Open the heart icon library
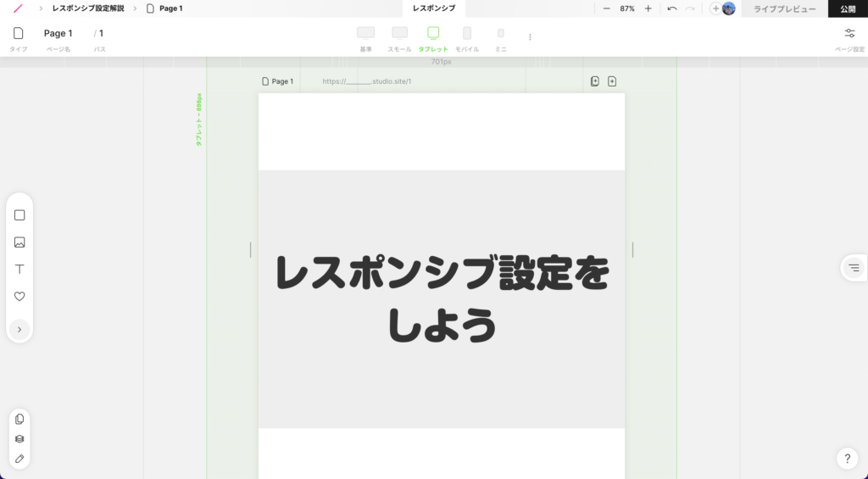 click(19, 296)
